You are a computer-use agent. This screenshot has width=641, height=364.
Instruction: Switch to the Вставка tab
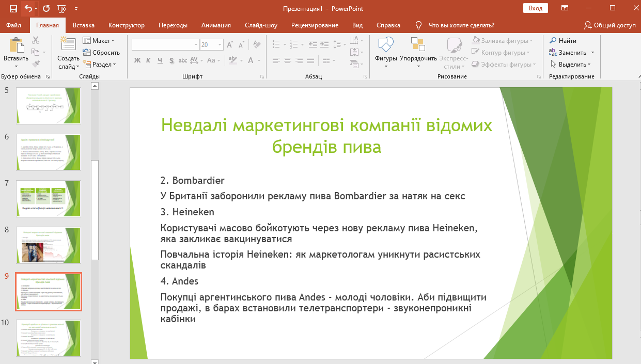point(84,25)
